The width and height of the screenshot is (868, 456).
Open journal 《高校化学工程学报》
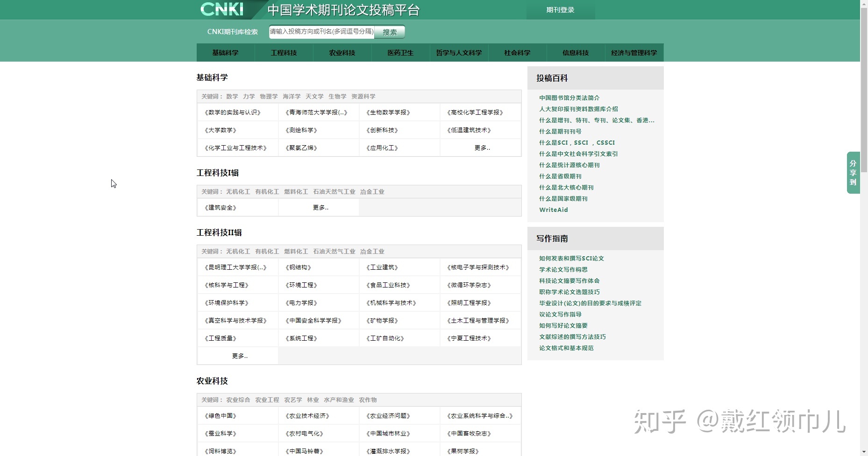pyautogui.click(x=475, y=112)
